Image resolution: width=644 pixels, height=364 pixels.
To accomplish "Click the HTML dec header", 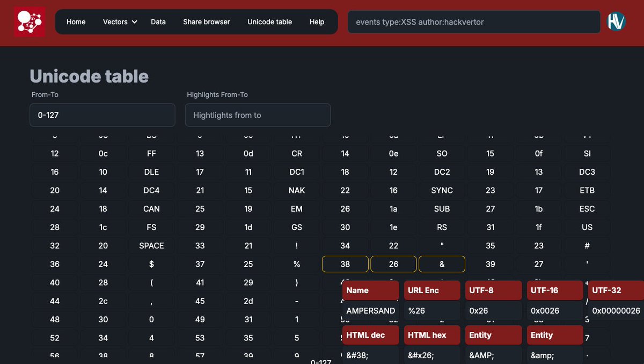I will [371, 335].
